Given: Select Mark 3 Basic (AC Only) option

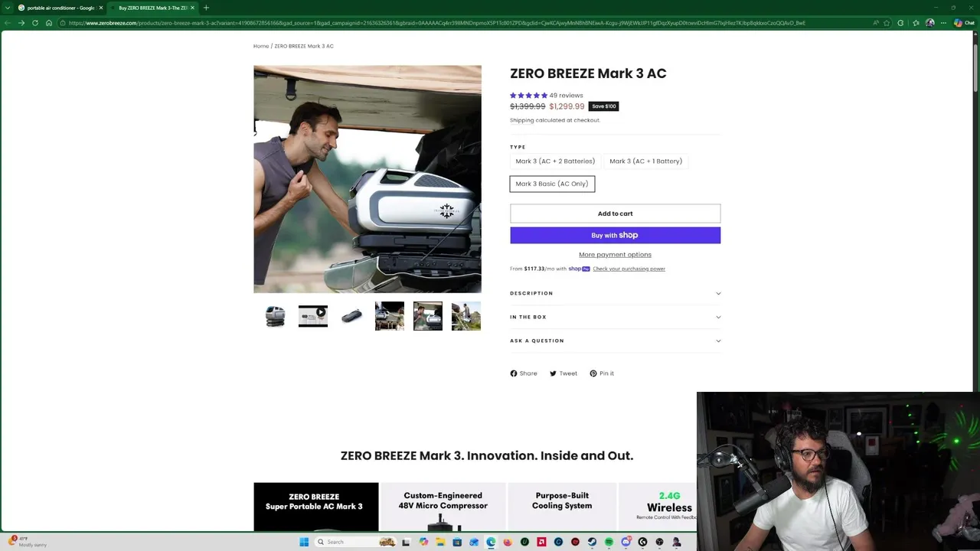Looking at the screenshot, I should tap(552, 184).
